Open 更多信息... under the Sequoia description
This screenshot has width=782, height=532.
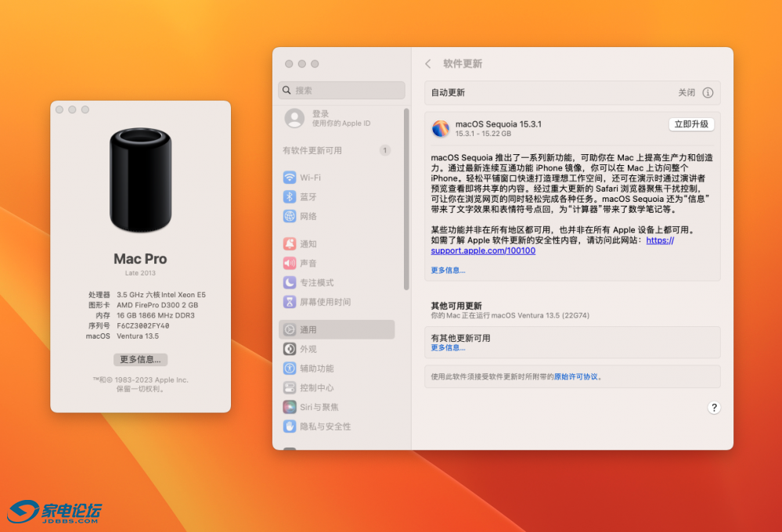coord(448,270)
